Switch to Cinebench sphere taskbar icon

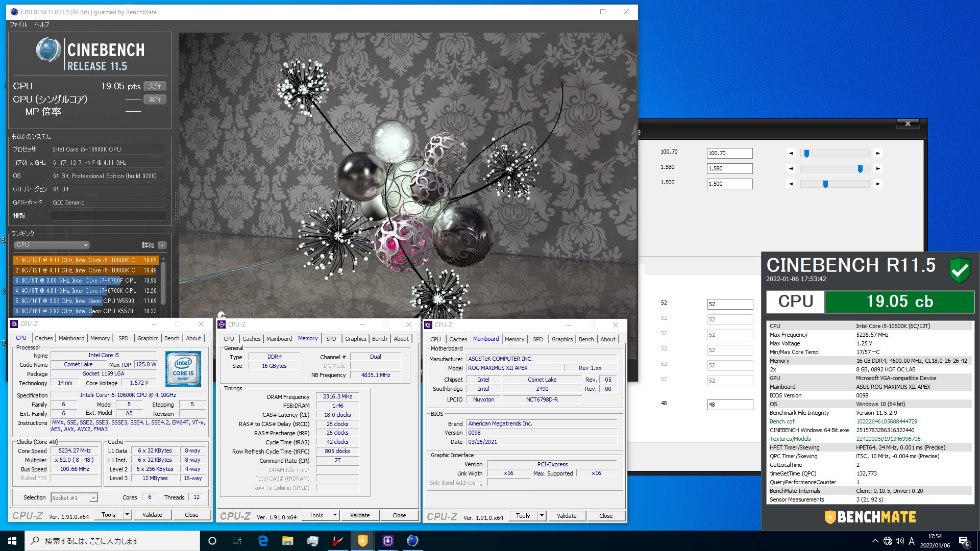(413, 541)
